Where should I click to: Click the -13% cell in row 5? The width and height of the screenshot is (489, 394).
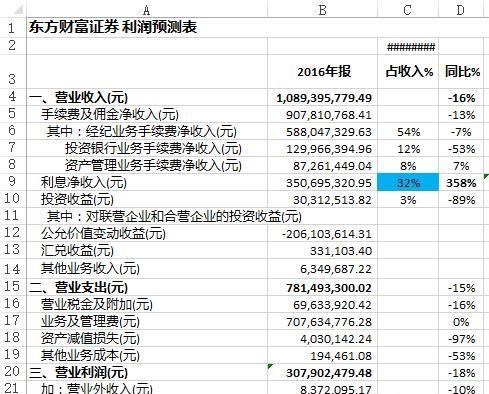pyautogui.click(x=462, y=115)
